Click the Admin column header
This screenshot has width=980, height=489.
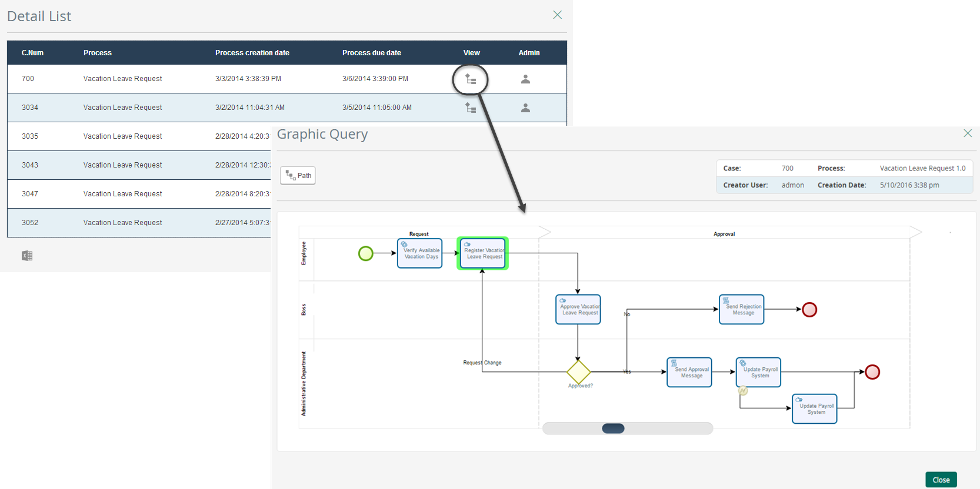529,53
